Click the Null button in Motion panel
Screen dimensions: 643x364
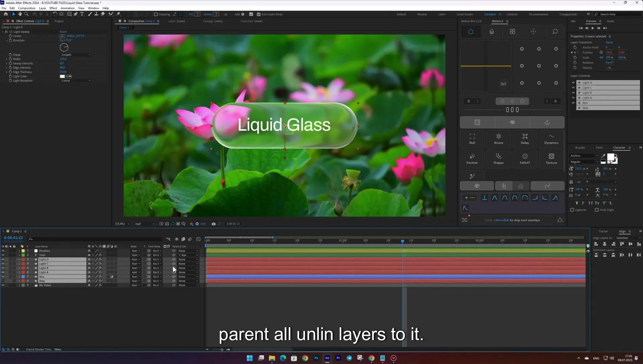pos(472,139)
